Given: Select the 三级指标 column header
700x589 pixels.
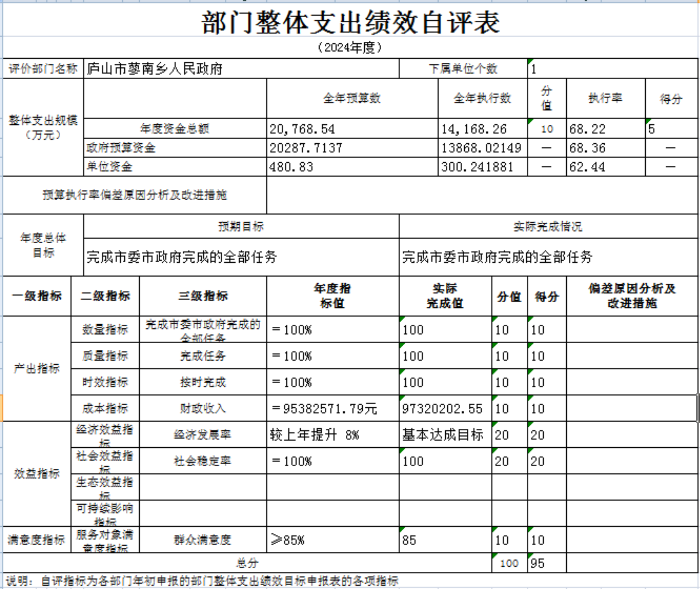Looking at the screenshot, I should click(x=203, y=296).
